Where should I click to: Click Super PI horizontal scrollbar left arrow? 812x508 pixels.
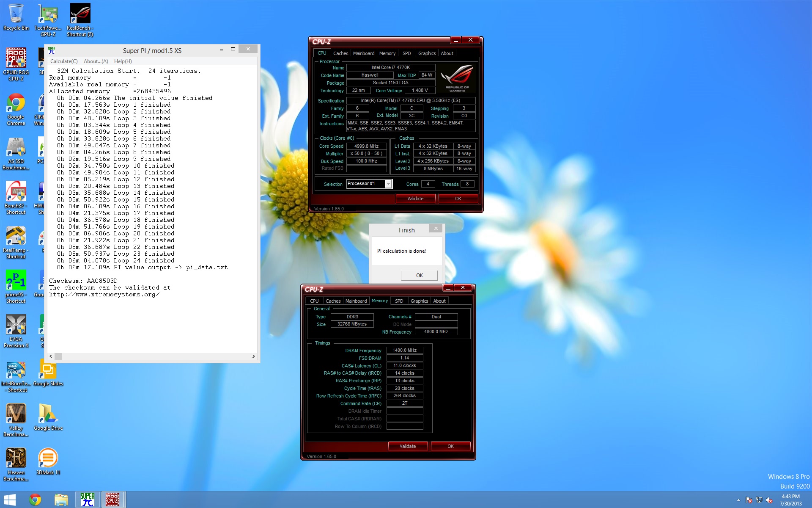pyautogui.click(x=51, y=356)
